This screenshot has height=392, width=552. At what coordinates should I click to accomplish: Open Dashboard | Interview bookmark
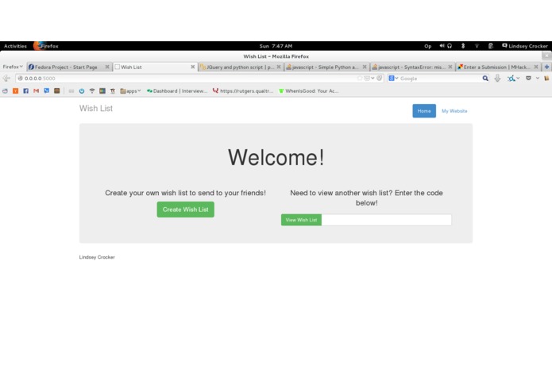[x=177, y=91]
